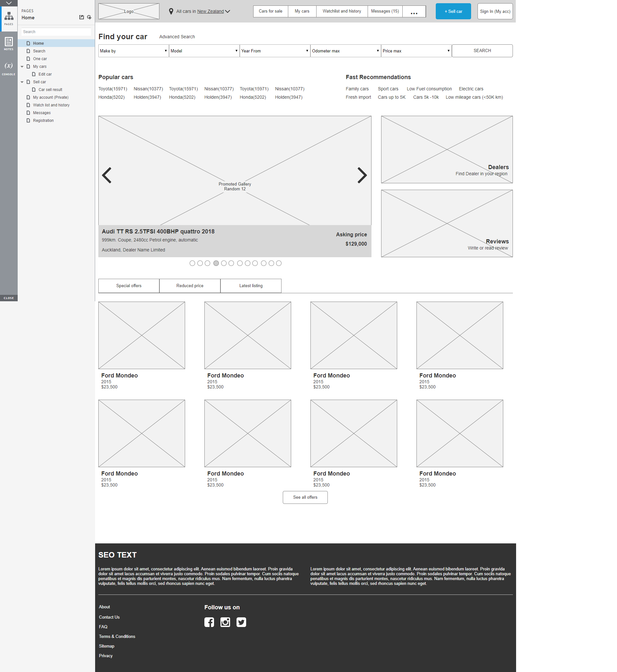This screenshot has height=672, width=617.
Task: Go to previous promoted gallery slide arrow
Action: 107,175
